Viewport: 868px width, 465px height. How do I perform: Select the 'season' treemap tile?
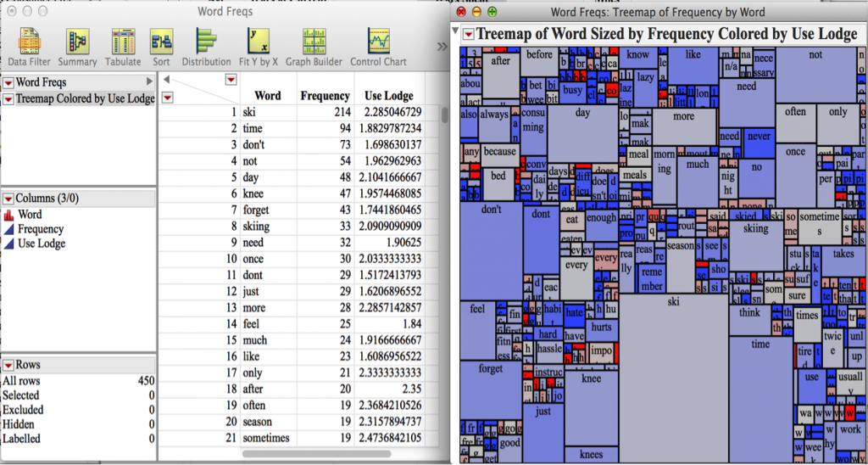pyautogui.click(x=681, y=266)
